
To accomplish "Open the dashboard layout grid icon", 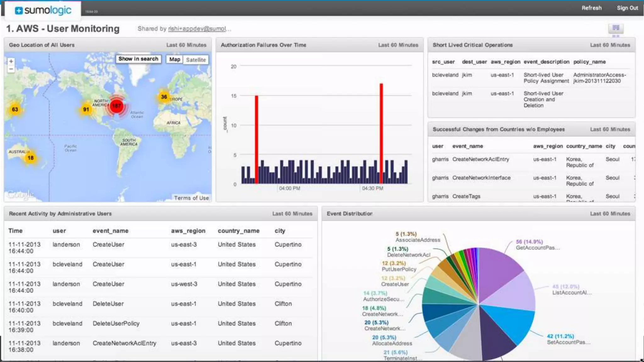I will [616, 28].
